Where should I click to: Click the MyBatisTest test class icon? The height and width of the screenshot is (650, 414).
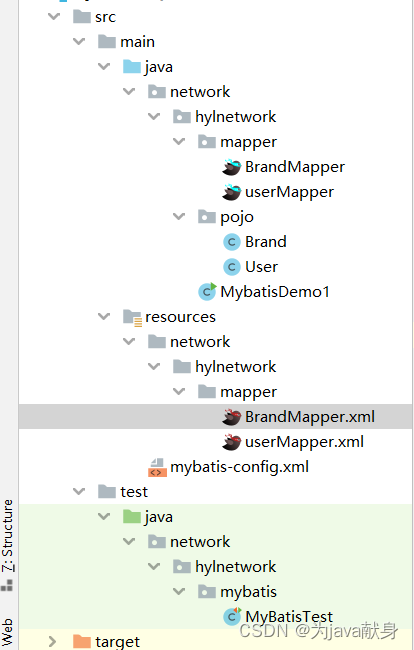(232, 616)
